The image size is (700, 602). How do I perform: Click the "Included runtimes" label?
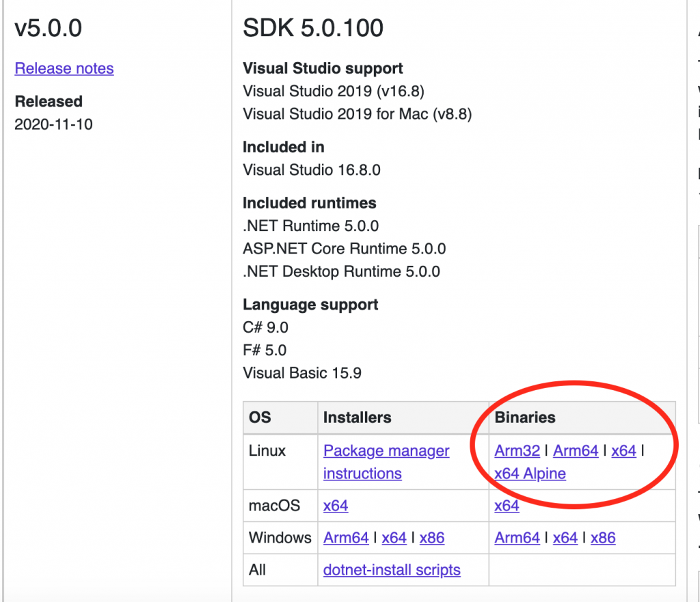click(310, 203)
